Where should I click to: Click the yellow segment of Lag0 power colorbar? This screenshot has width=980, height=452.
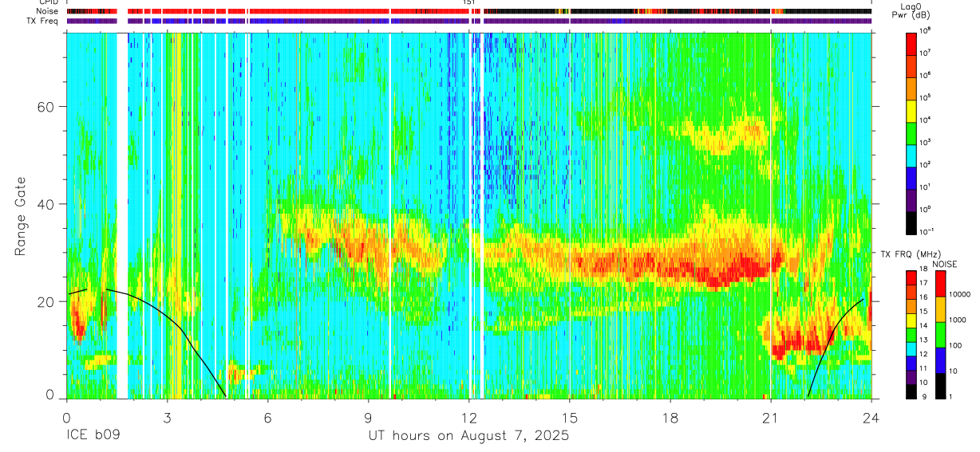point(911,110)
